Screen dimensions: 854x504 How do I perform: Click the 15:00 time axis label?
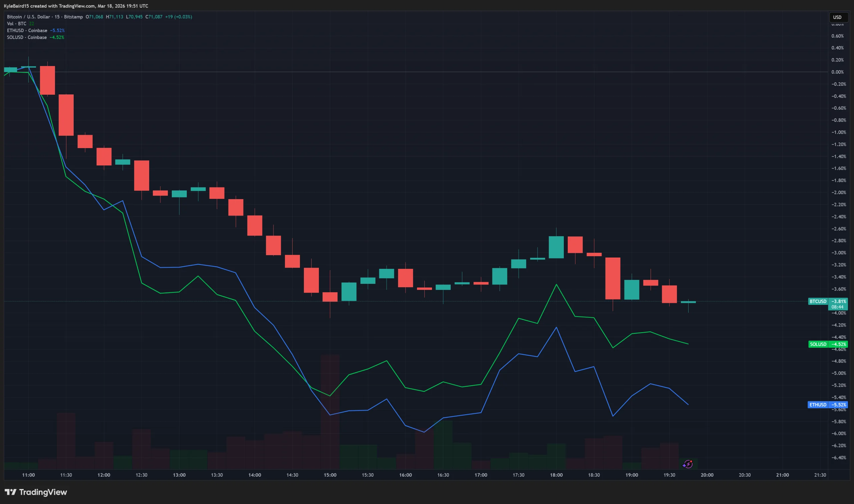point(330,475)
